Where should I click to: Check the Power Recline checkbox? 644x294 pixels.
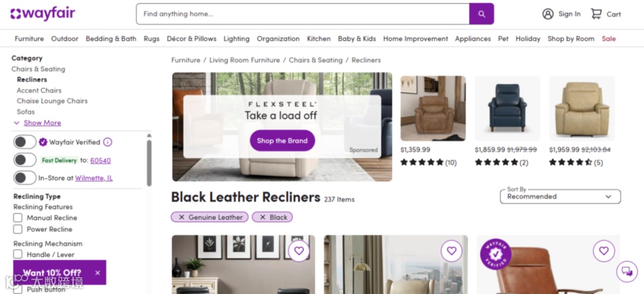click(x=18, y=229)
